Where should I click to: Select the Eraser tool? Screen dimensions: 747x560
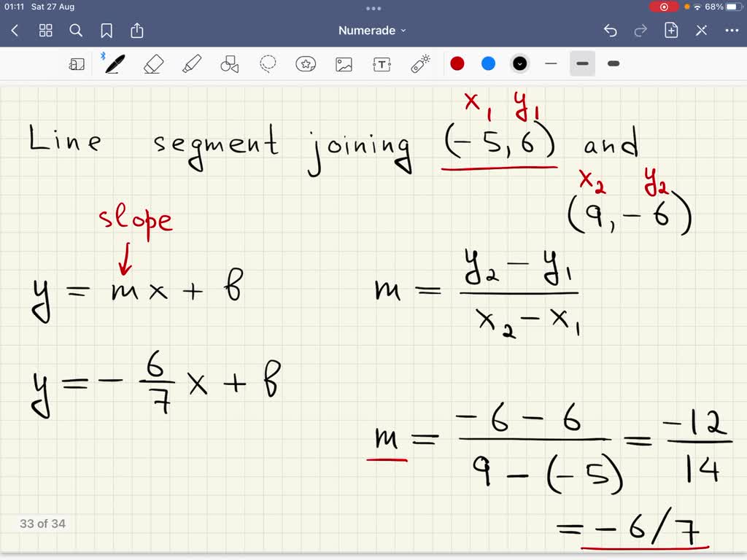click(154, 63)
